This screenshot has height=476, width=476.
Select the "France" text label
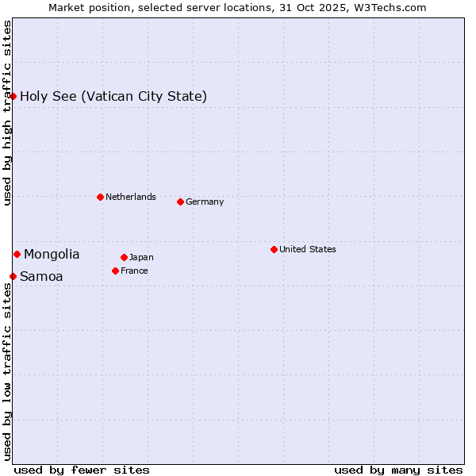[134, 271]
